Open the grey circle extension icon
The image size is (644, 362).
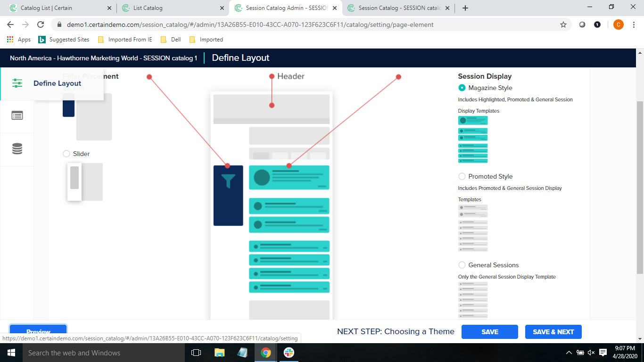point(582,25)
